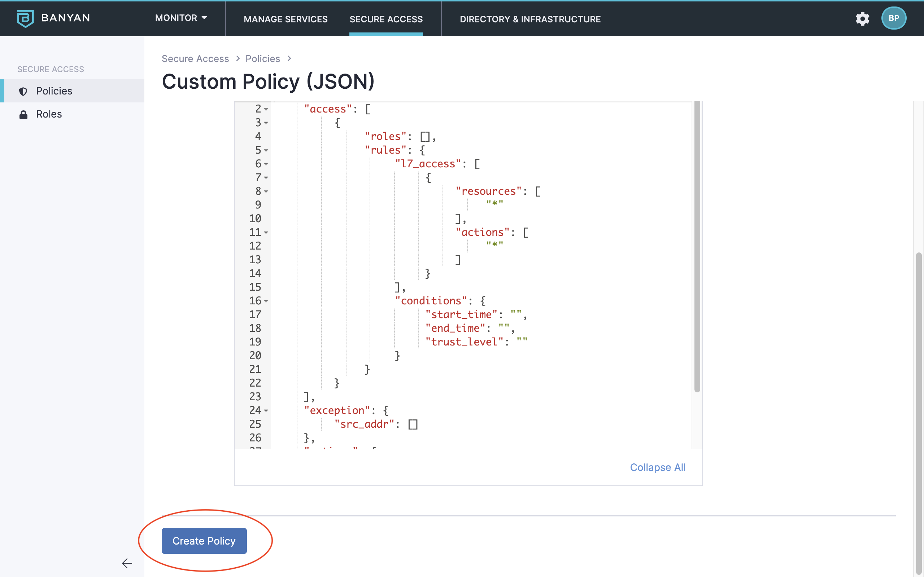Viewport: 924px width, 577px height.
Task: Click the Create Policy button
Action: click(x=204, y=541)
